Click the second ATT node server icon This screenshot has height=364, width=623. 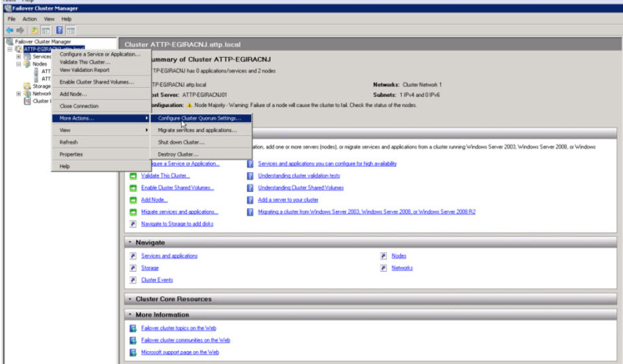36,79
